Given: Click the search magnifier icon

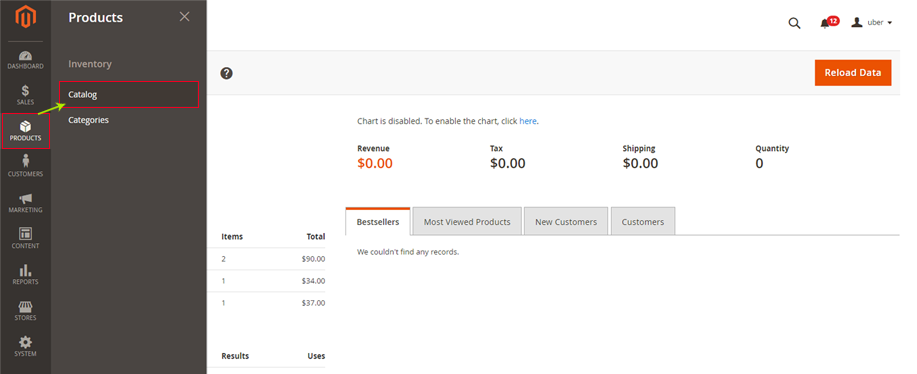Looking at the screenshot, I should point(794,23).
